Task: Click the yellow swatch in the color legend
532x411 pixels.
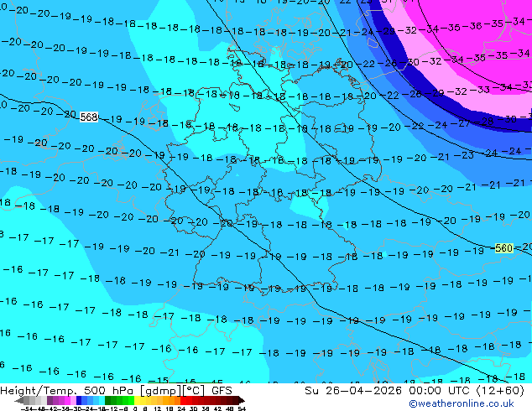Action: (137, 400)
